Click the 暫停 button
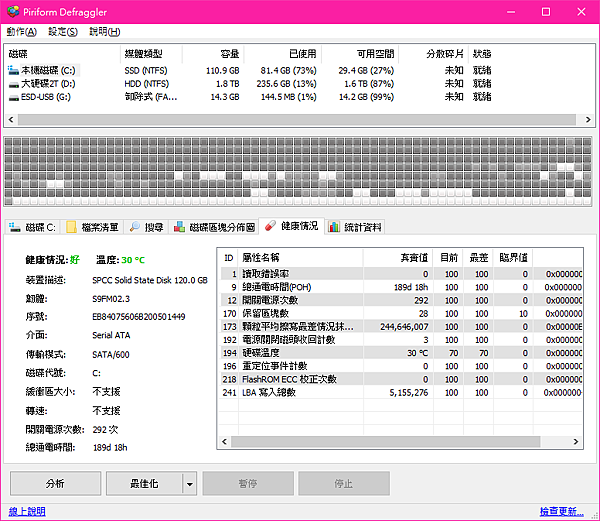 (248, 484)
